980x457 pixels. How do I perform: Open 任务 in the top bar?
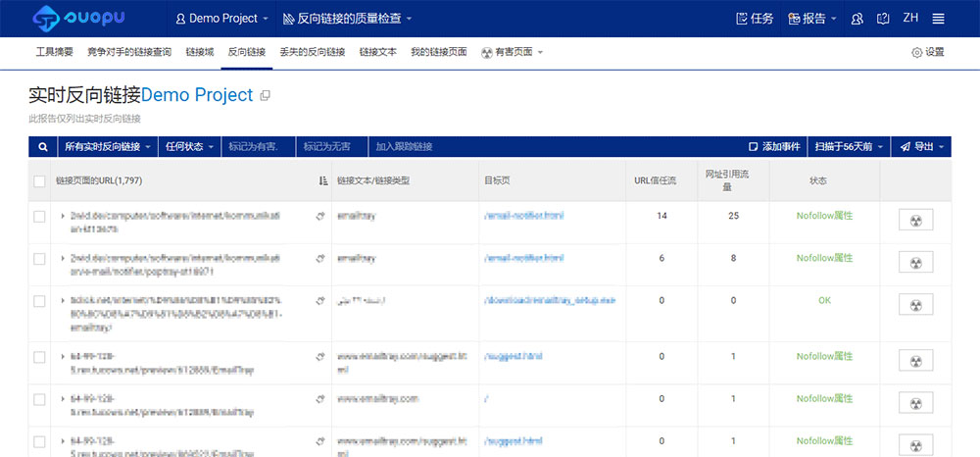(755, 19)
